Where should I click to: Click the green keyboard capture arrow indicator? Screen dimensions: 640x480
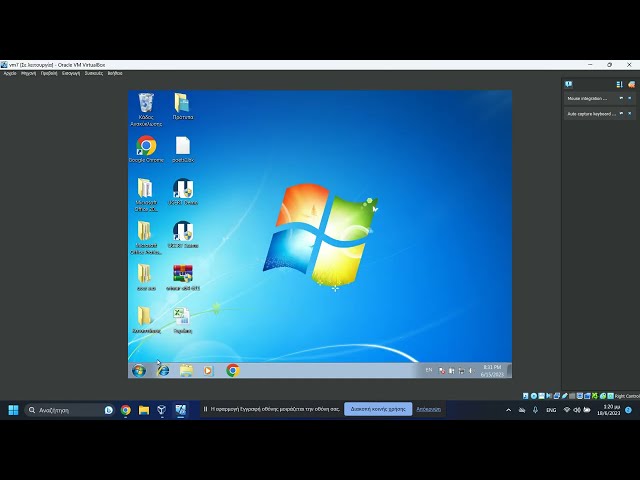coord(611,396)
